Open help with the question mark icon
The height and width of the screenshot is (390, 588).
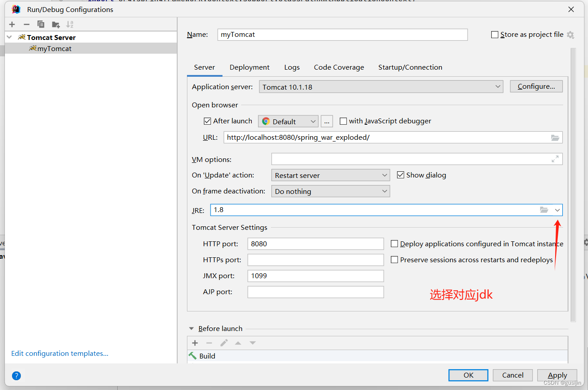pyautogui.click(x=16, y=376)
